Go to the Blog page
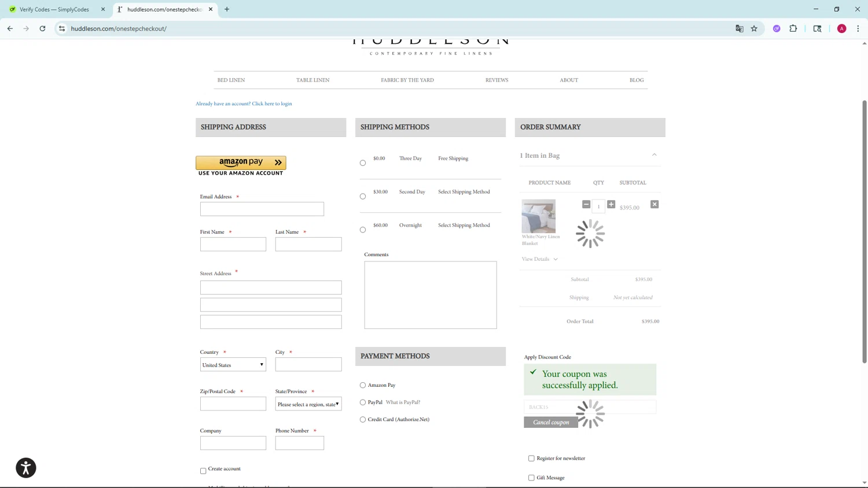This screenshot has height=488, width=868. (x=637, y=80)
